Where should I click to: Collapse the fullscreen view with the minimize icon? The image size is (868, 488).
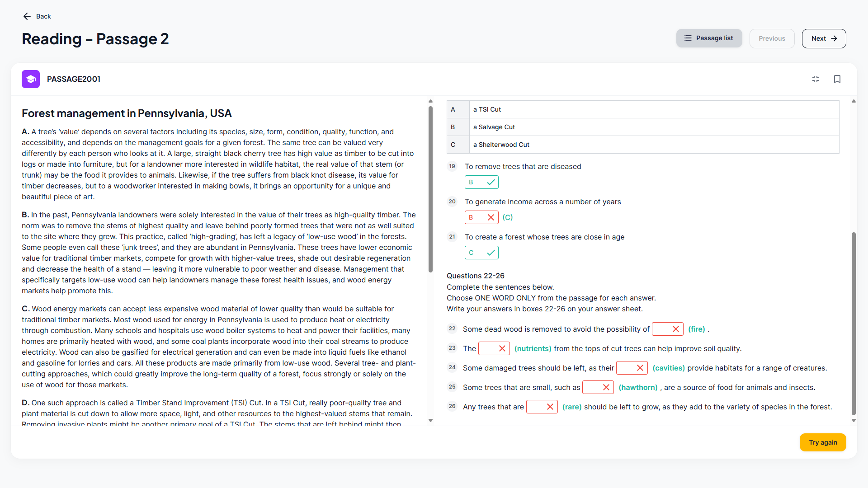(x=816, y=79)
